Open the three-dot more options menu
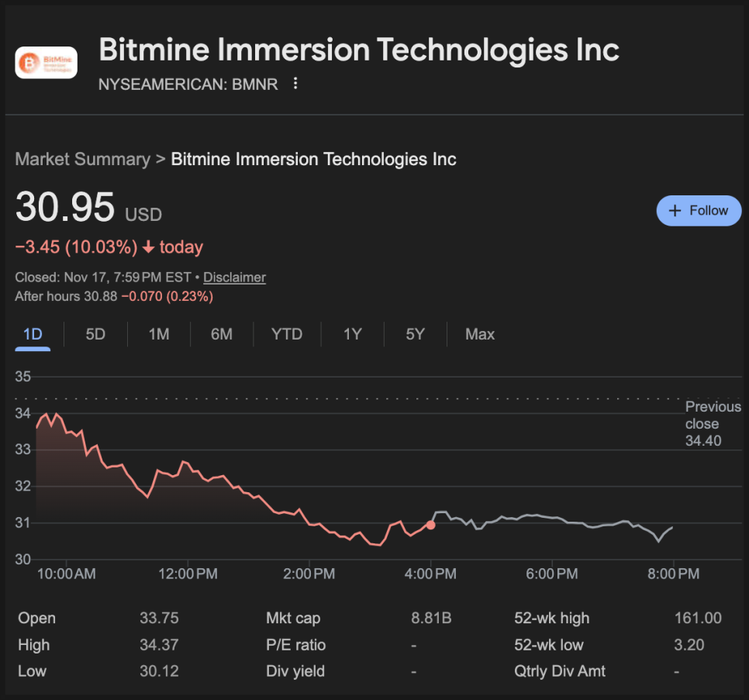This screenshot has height=700, width=749. [295, 84]
